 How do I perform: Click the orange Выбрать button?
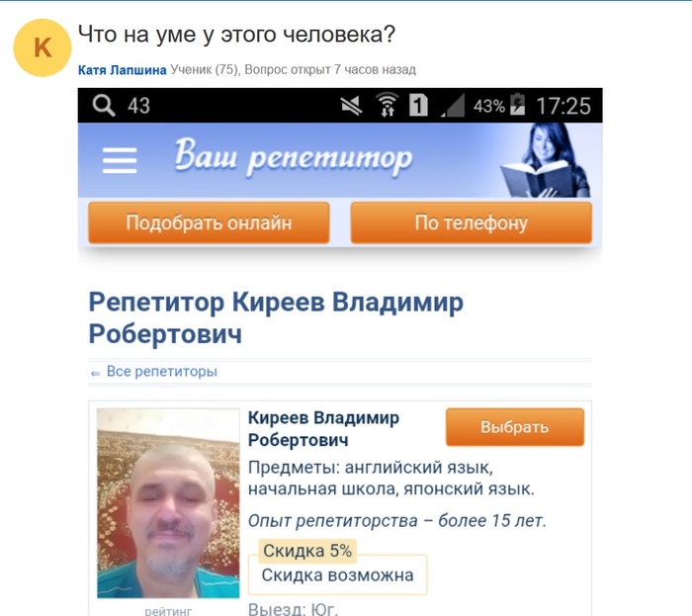pyautogui.click(x=515, y=427)
